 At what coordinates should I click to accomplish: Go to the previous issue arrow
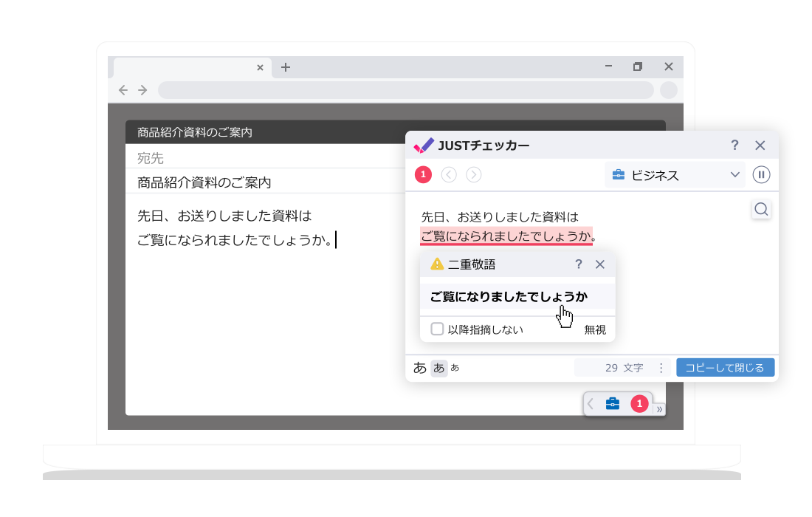(x=449, y=175)
